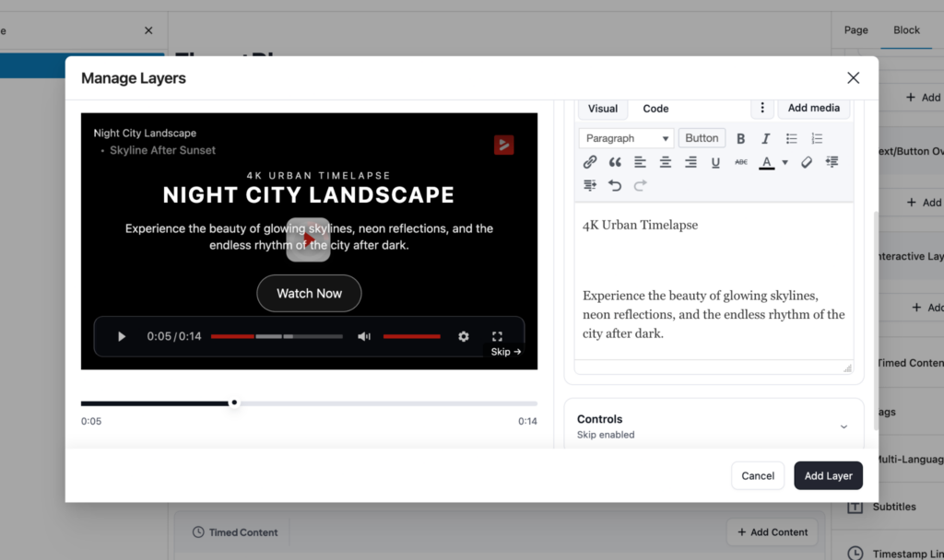Insert a bulleted list

point(791,138)
